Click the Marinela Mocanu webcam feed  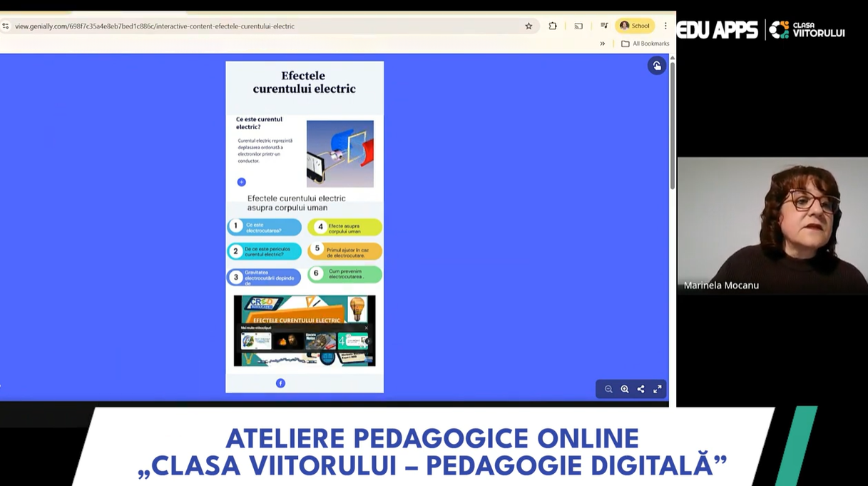pyautogui.click(x=772, y=226)
